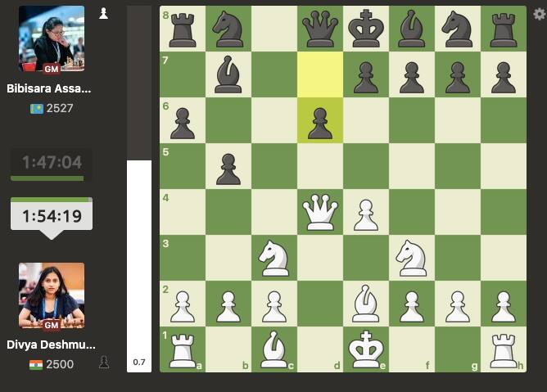Click White's clock showing 1:54:19
This screenshot has height=392, width=547.
click(x=52, y=214)
